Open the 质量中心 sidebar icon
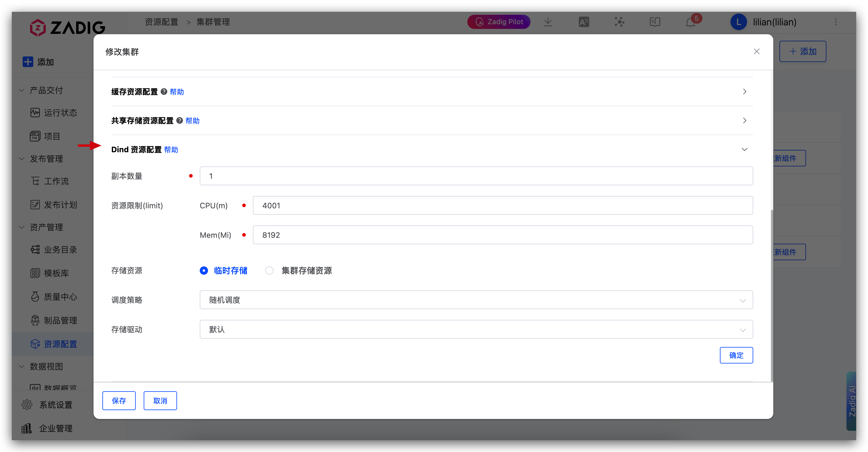This screenshot has height=452, width=868. [35, 297]
